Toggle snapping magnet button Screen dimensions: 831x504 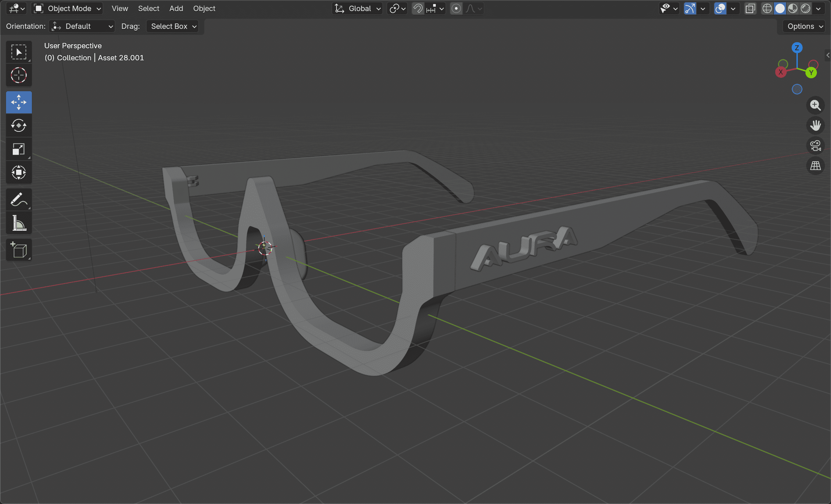click(x=418, y=8)
